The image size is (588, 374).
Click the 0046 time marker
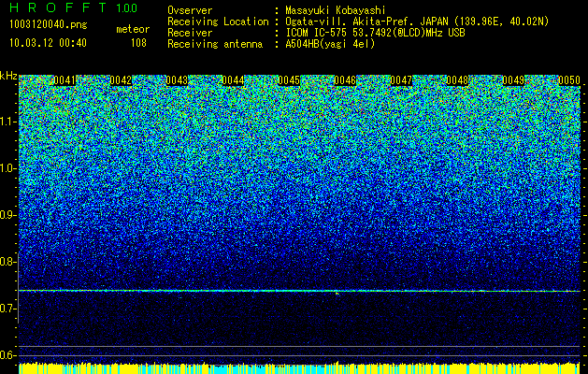click(345, 80)
